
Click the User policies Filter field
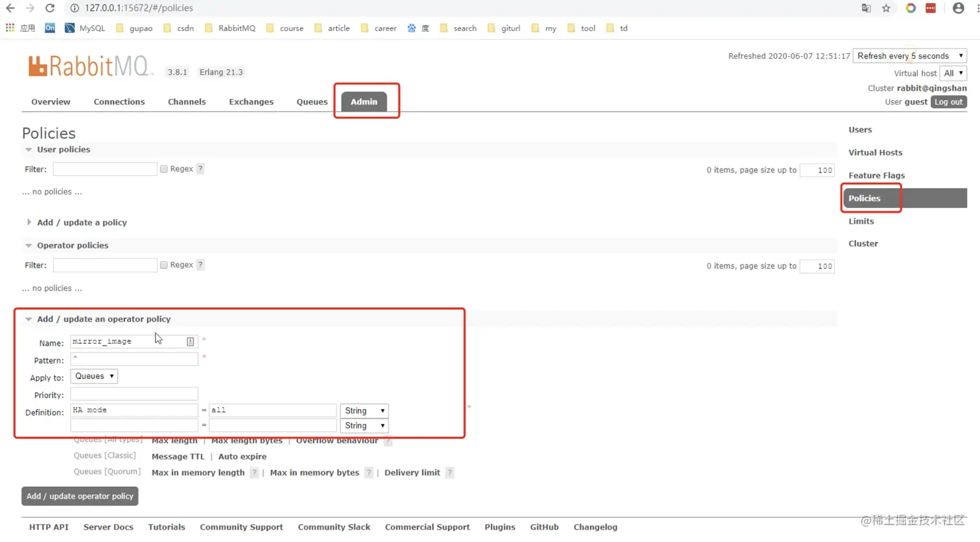click(x=105, y=169)
